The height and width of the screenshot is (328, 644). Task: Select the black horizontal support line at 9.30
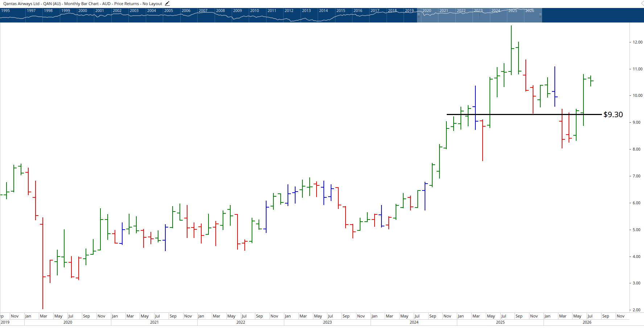pyautogui.click(x=524, y=114)
